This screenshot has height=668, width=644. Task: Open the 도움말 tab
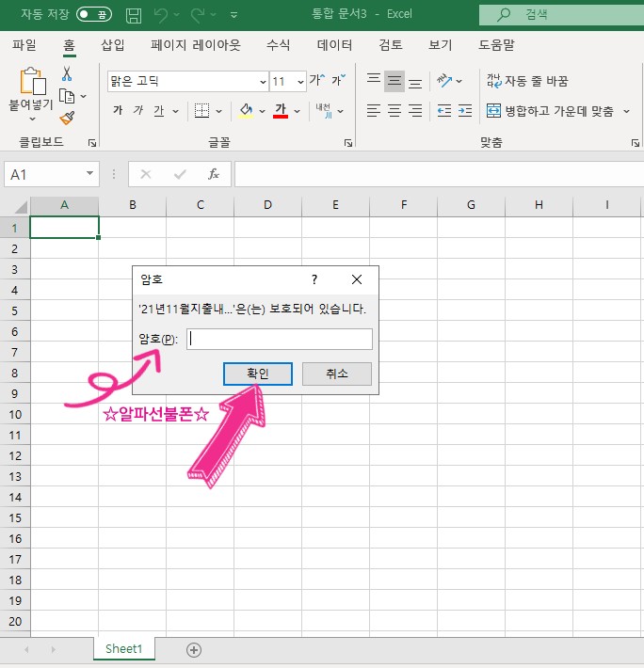coord(496,45)
